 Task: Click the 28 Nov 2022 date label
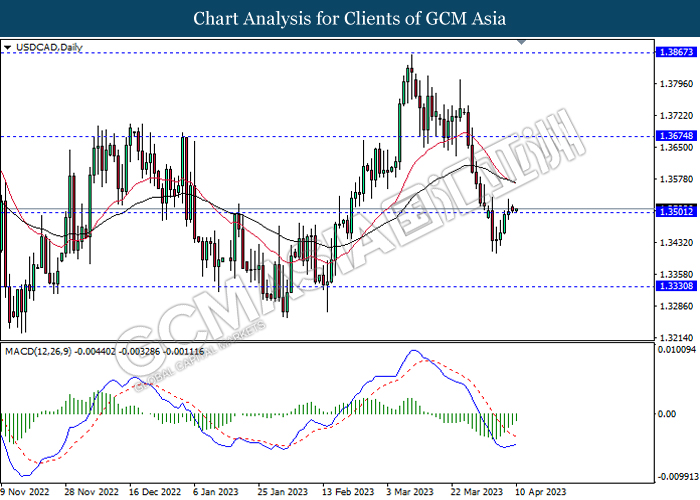tap(92, 492)
